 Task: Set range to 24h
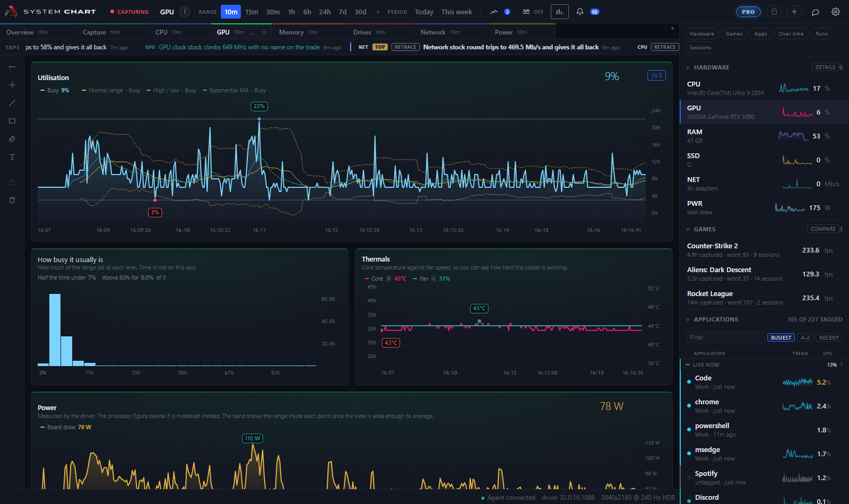tap(325, 12)
